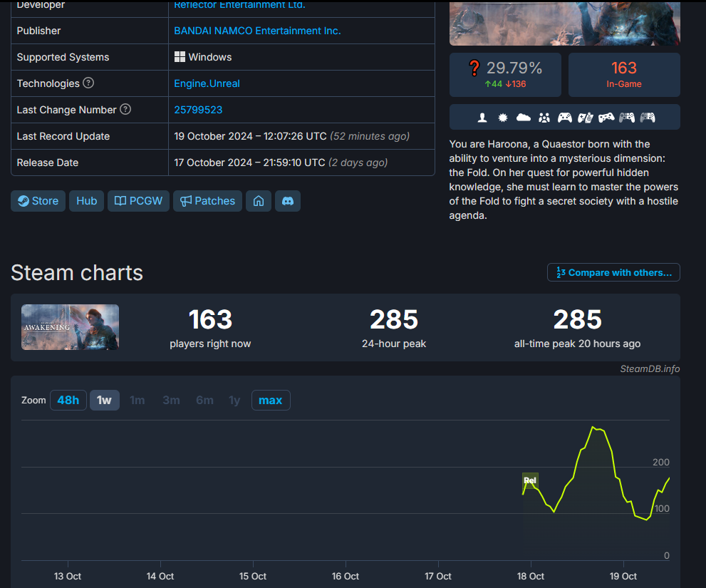Click the red question mark rating icon

tap(474, 68)
